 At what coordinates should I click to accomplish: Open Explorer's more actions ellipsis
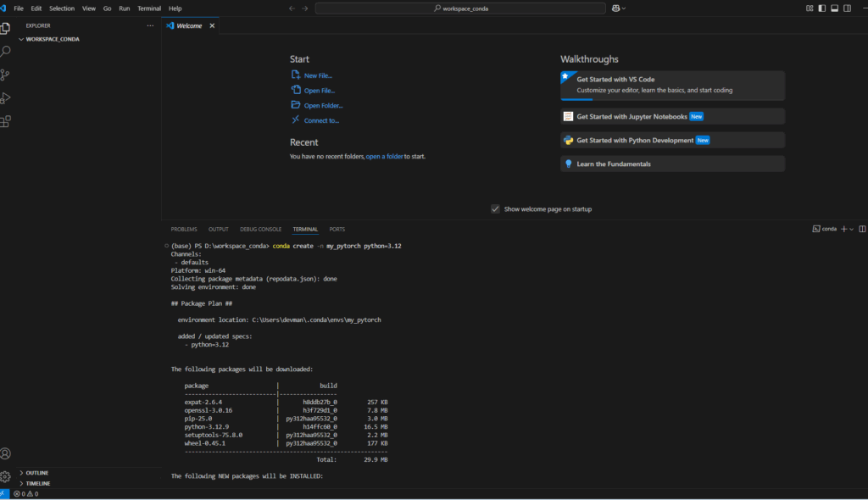(x=150, y=25)
